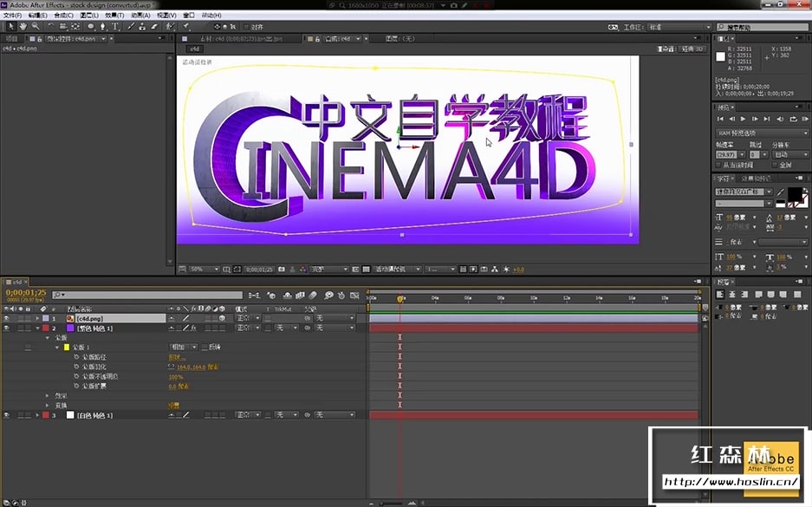812x507 pixels.
Task: Select the Type text tool
Action: 115,26
